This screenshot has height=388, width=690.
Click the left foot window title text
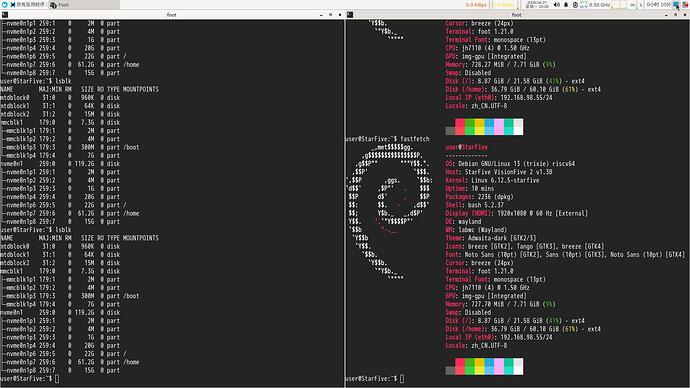172,15
